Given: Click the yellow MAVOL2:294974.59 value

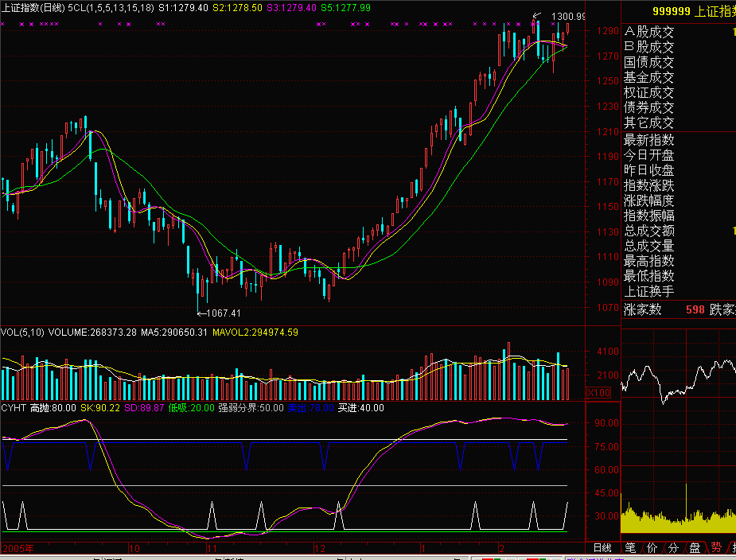Looking at the screenshot, I should [255, 332].
